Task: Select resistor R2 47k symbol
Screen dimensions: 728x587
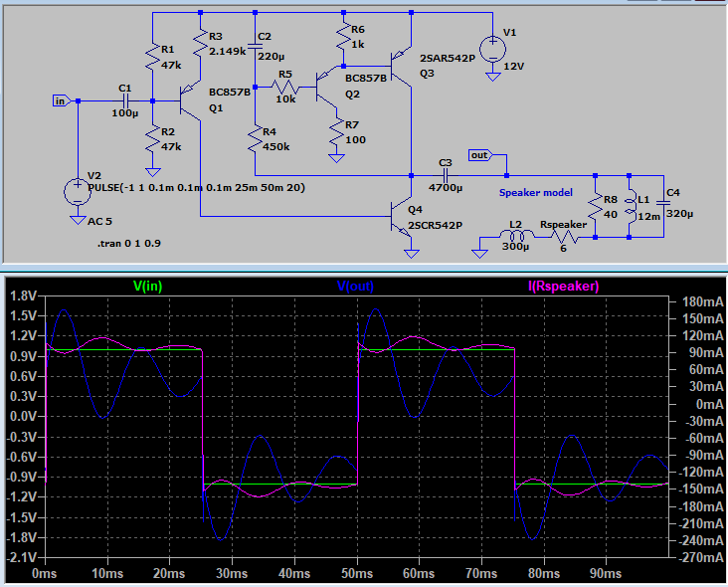Action: coord(153,139)
